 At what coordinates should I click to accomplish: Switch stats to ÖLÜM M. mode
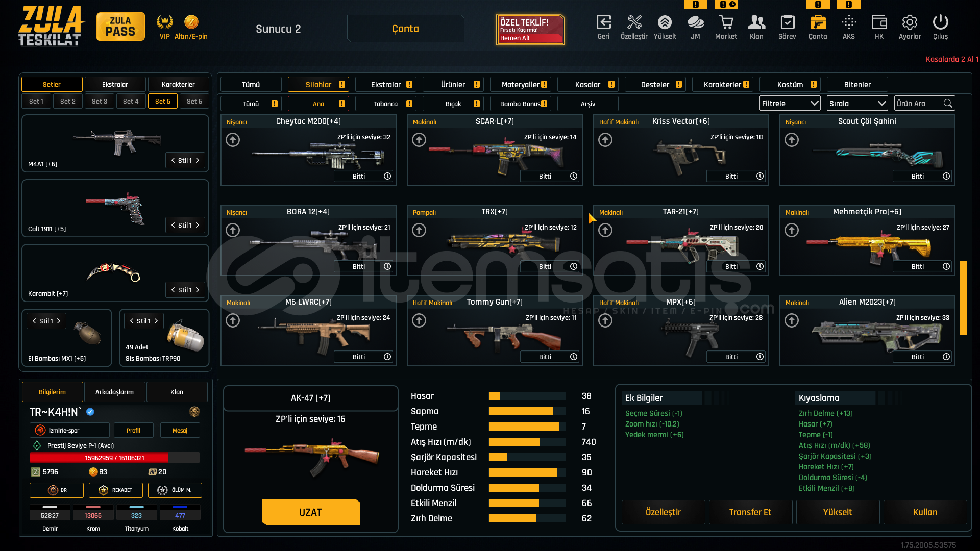tap(175, 490)
